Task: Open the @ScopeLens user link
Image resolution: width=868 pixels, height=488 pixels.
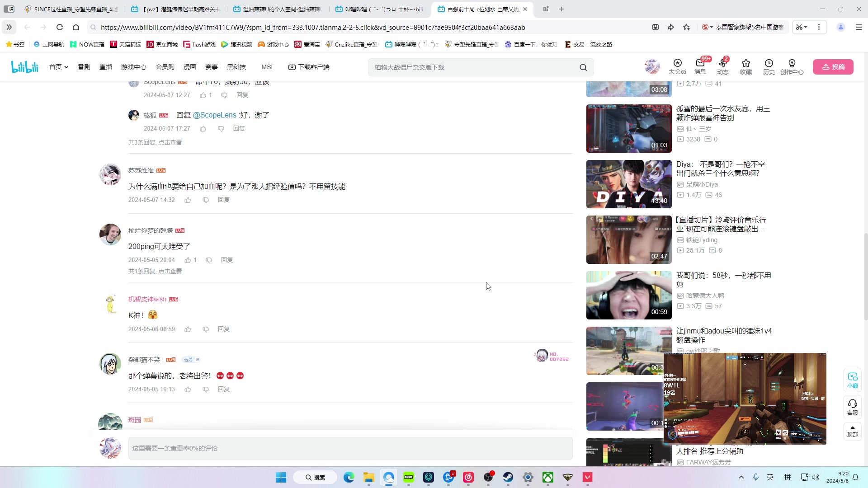Action: pyautogui.click(x=216, y=115)
